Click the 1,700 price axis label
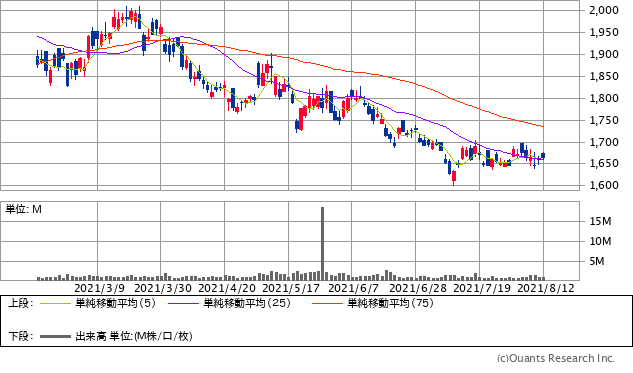The height and width of the screenshot is (373, 633). pyautogui.click(x=604, y=142)
